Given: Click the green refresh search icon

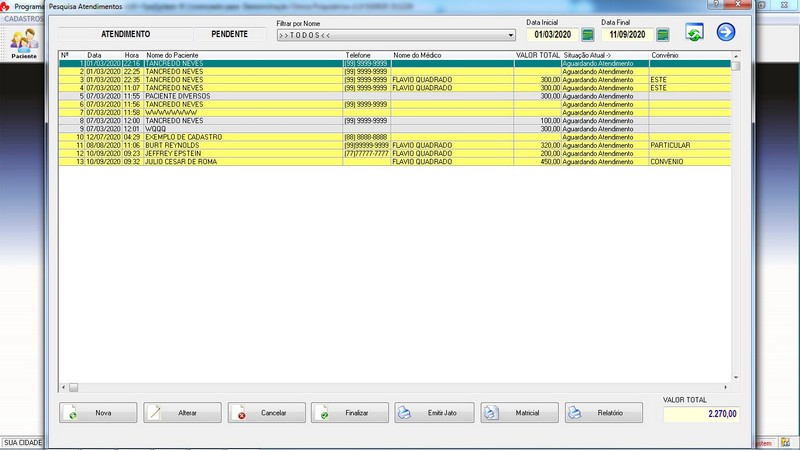Looking at the screenshot, I should (x=694, y=32).
